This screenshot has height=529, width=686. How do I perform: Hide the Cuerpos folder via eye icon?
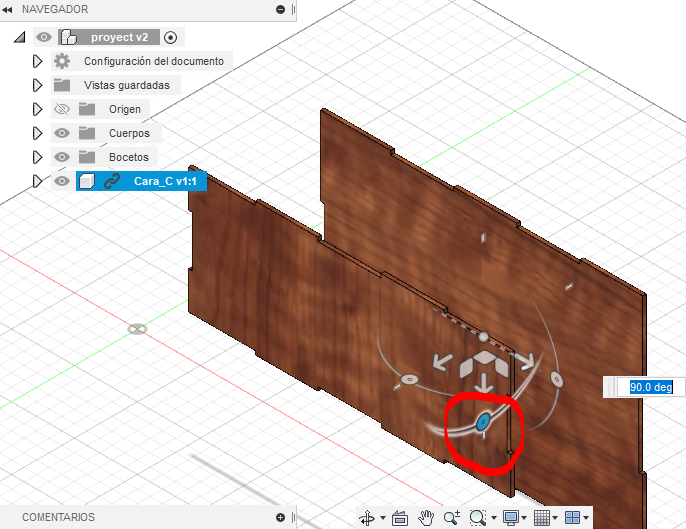point(62,133)
